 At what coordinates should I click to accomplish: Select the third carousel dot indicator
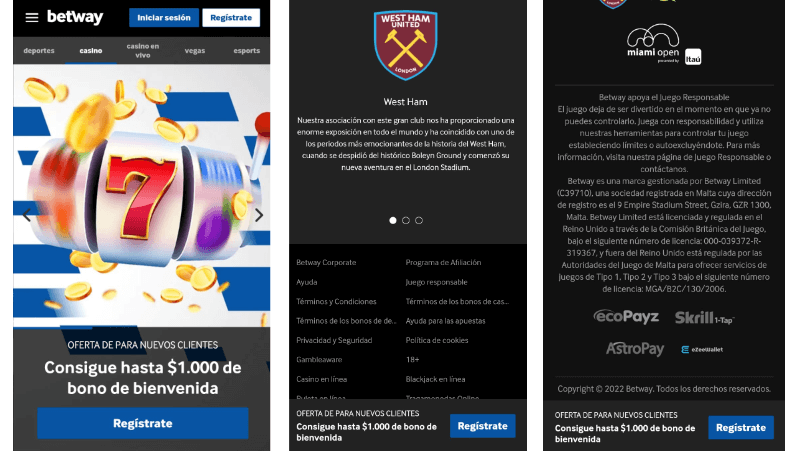pyautogui.click(x=419, y=220)
